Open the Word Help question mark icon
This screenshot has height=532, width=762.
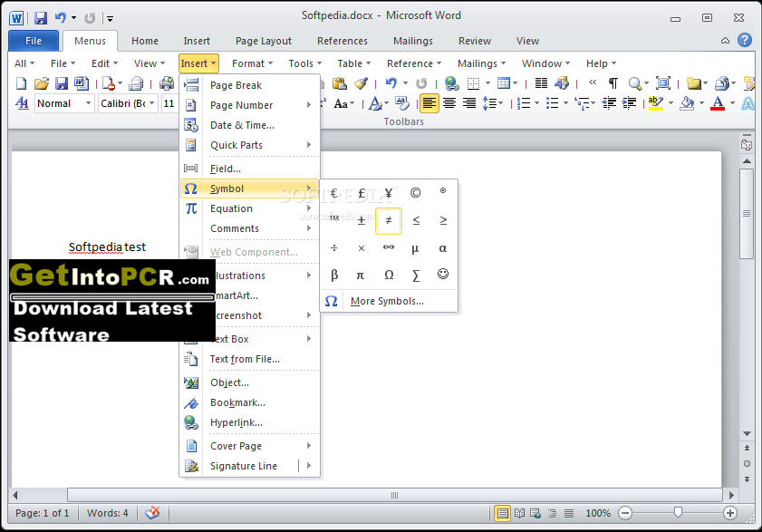click(x=745, y=41)
